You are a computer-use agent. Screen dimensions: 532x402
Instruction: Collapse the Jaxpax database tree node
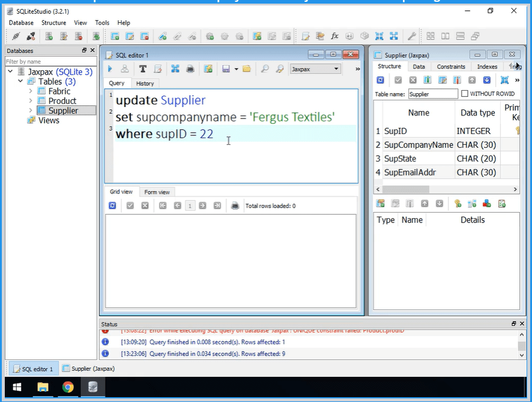tap(10, 72)
